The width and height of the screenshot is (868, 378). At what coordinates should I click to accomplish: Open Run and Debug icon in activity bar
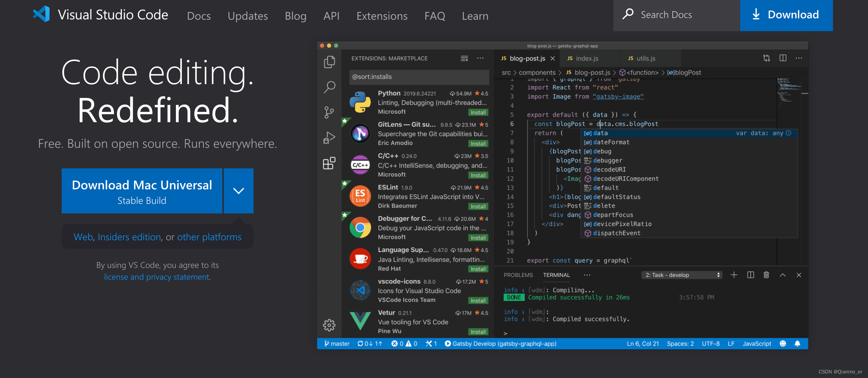pos(329,137)
